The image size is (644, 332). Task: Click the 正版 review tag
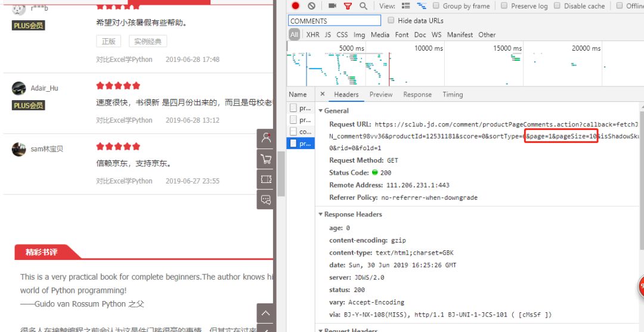[109, 42]
